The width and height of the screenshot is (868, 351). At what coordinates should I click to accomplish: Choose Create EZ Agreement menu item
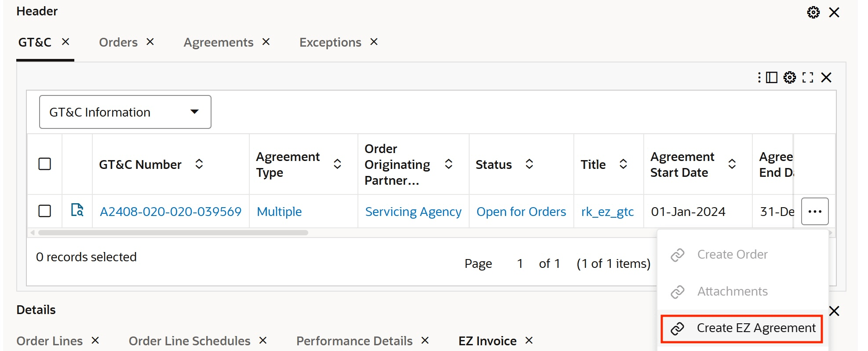click(x=742, y=328)
